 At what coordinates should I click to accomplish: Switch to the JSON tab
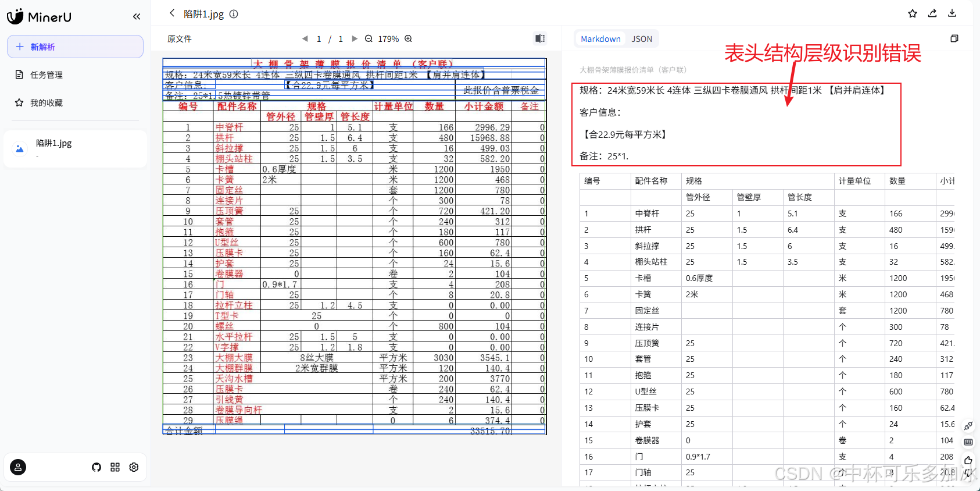pos(642,39)
